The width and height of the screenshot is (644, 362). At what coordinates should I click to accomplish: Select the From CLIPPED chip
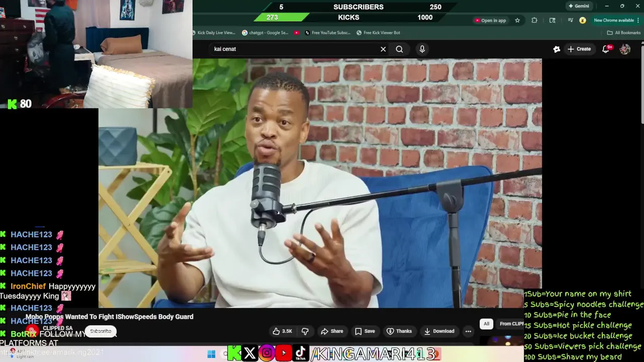click(x=511, y=324)
